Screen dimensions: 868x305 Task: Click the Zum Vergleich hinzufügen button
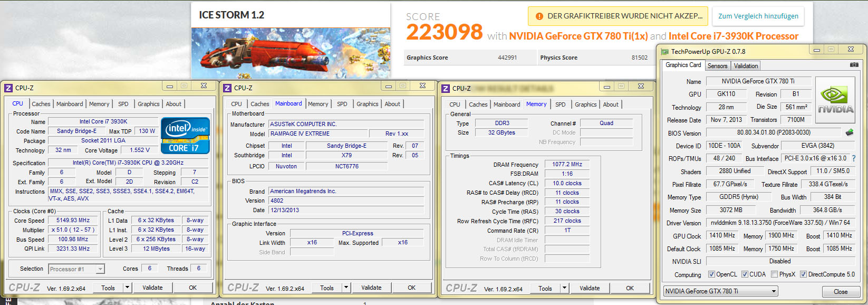pyautogui.click(x=758, y=16)
